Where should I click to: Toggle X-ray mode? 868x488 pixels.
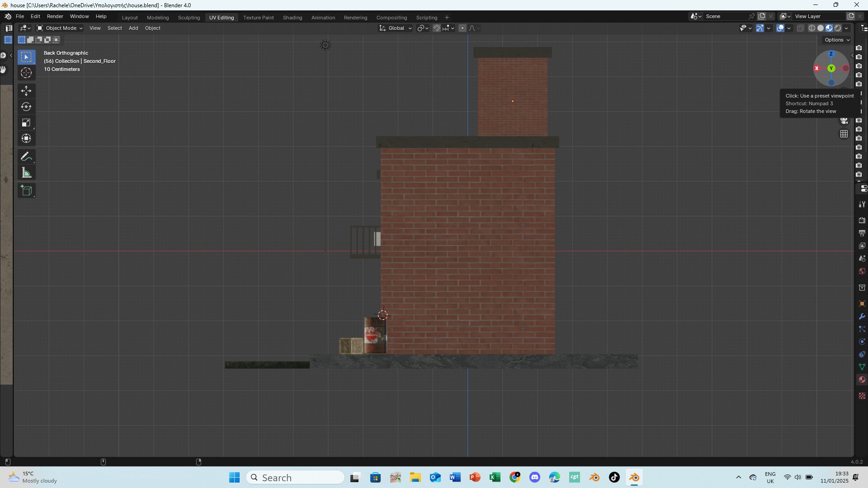(800, 28)
